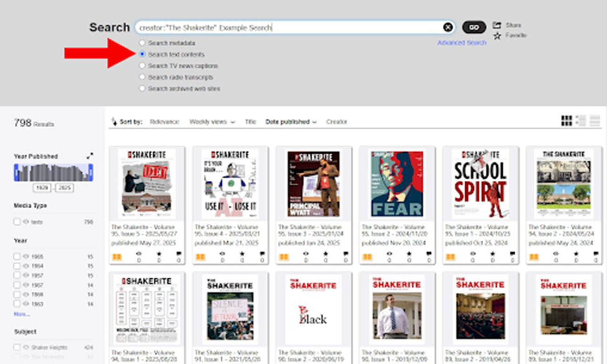Check the 1965 year filter checkbox
This screenshot has height=364, width=607.
[17, 256]
